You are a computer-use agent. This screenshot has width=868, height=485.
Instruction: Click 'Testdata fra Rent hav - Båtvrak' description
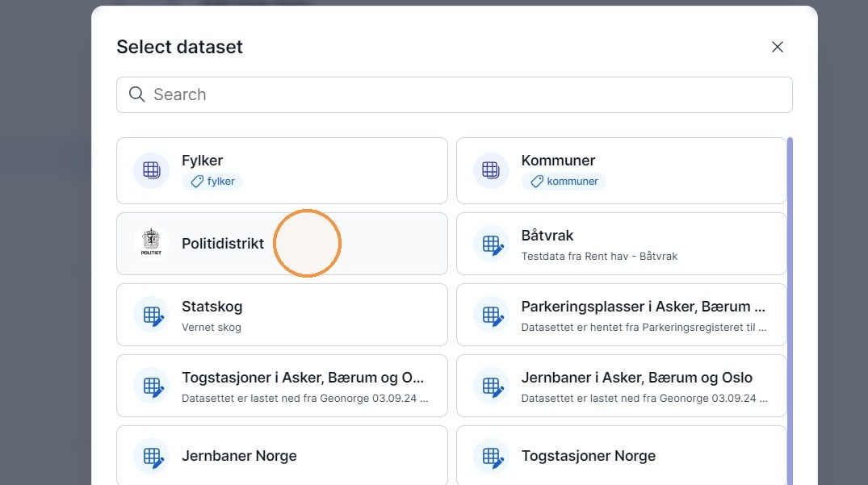point(599,256)
